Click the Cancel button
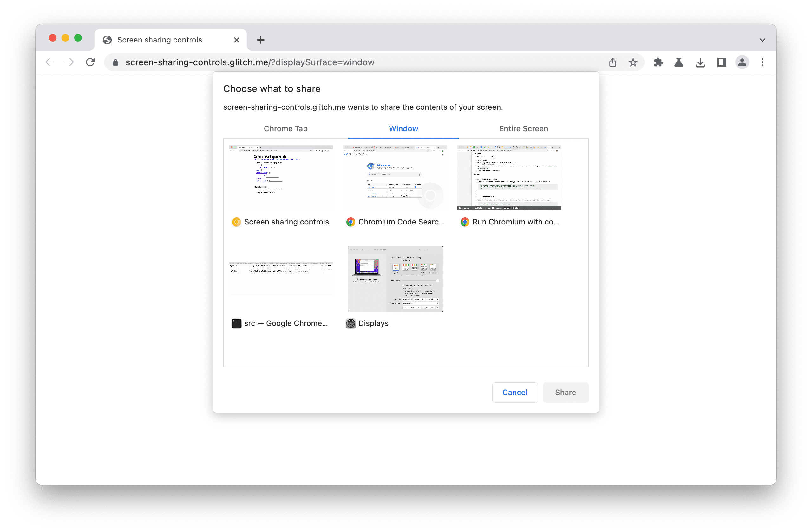 click(515, 392)
